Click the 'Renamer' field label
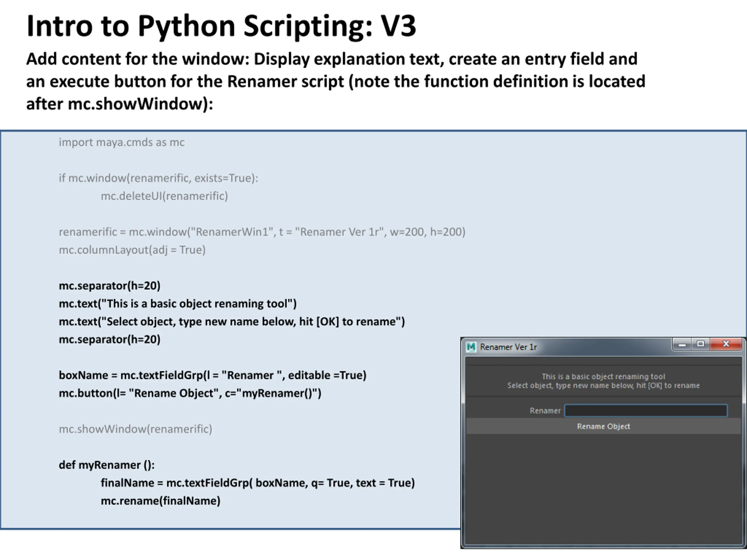Image resolution: width=747 pixels, height=560 pixels. pos(545,410)
